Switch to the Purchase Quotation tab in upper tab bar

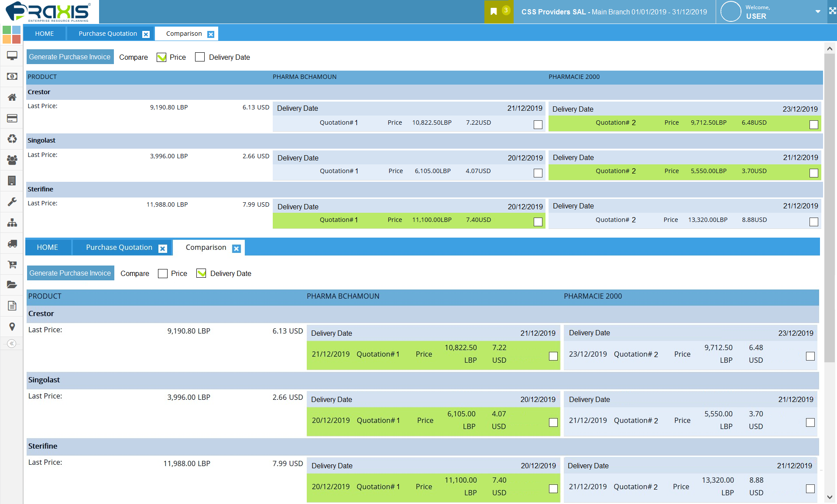(108, 34)
